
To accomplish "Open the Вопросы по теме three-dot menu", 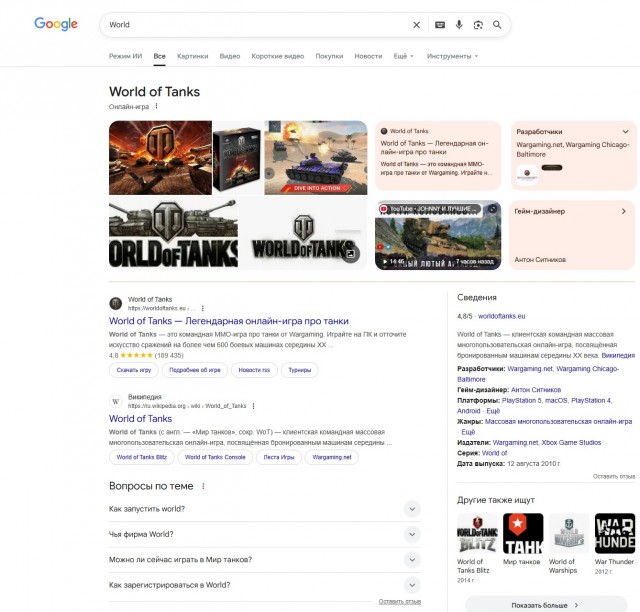I will 203,486.
